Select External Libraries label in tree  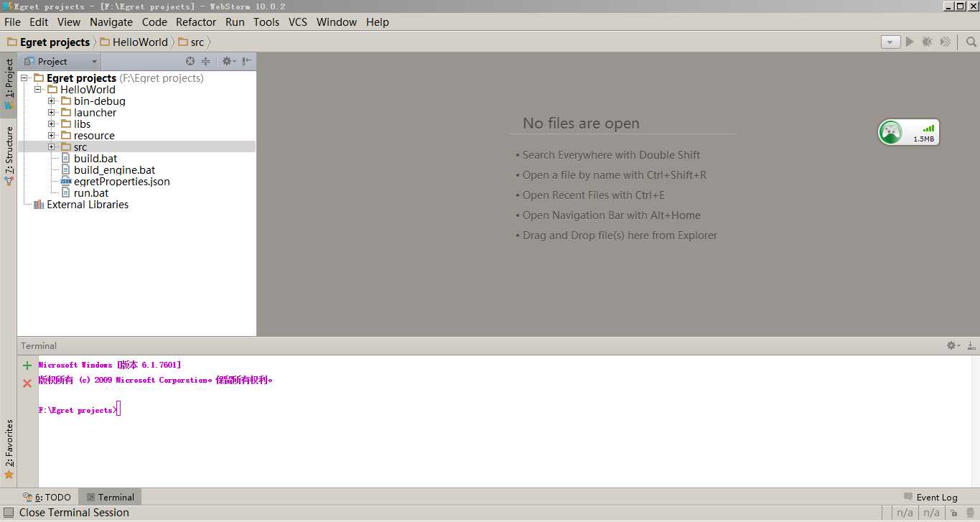[88, 205]
